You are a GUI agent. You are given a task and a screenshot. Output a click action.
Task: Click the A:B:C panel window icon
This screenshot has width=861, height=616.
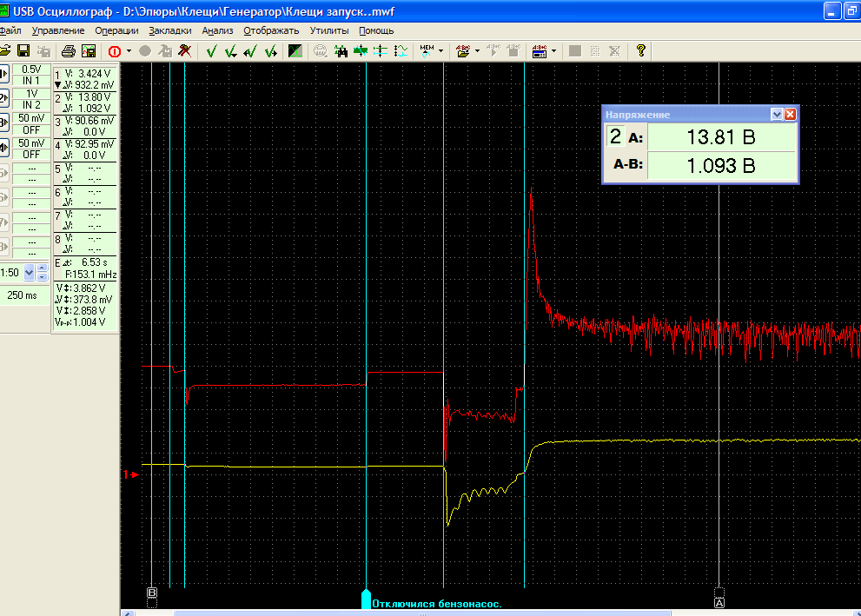[x=540, y=51]
